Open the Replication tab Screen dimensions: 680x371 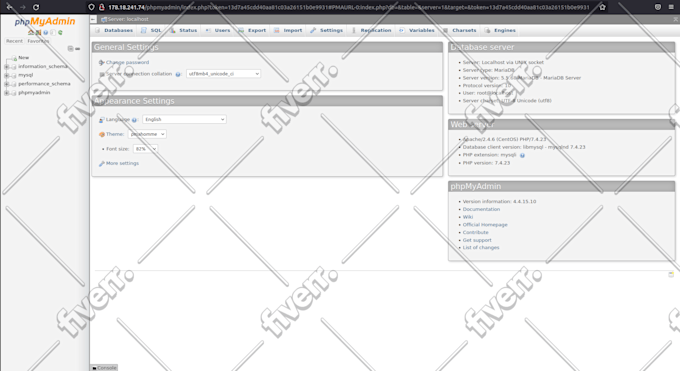[371, 30]
